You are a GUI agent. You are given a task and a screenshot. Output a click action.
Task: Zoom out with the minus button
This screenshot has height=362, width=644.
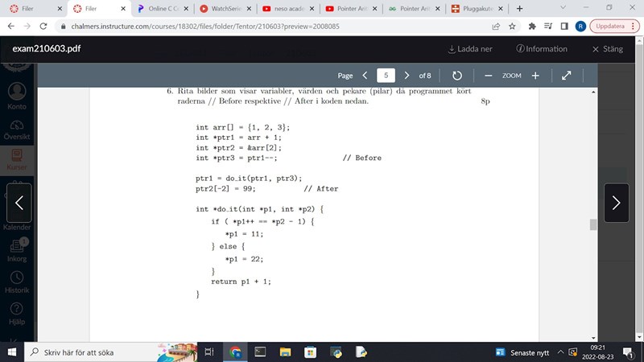click(x=488, y=75)
